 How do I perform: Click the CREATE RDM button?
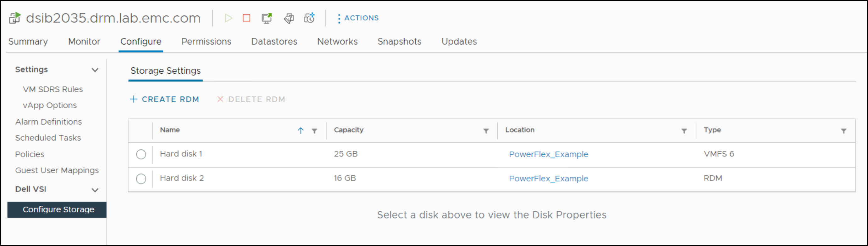tap(165, 99)
